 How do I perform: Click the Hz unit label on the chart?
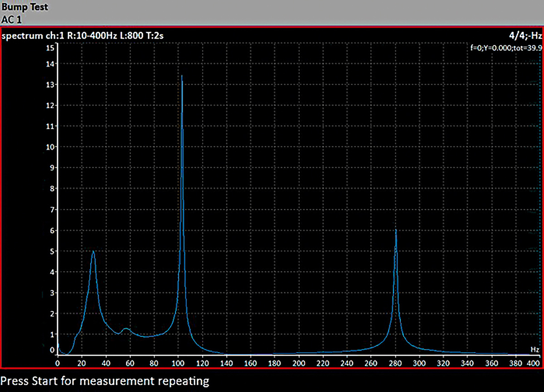pyautogui.click(x=535, y=349)
